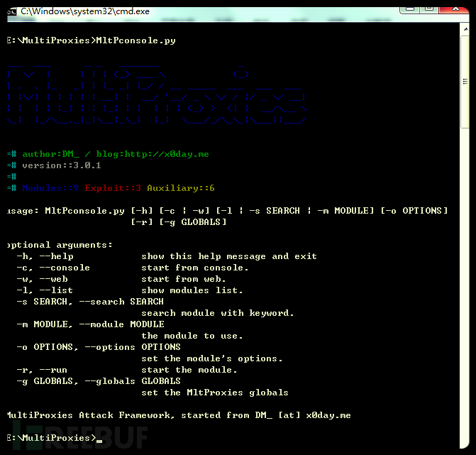Click the yellow 'Auxiliary::6' text
The width and height of the screenshot is (476, 455).
pos(181,188)
